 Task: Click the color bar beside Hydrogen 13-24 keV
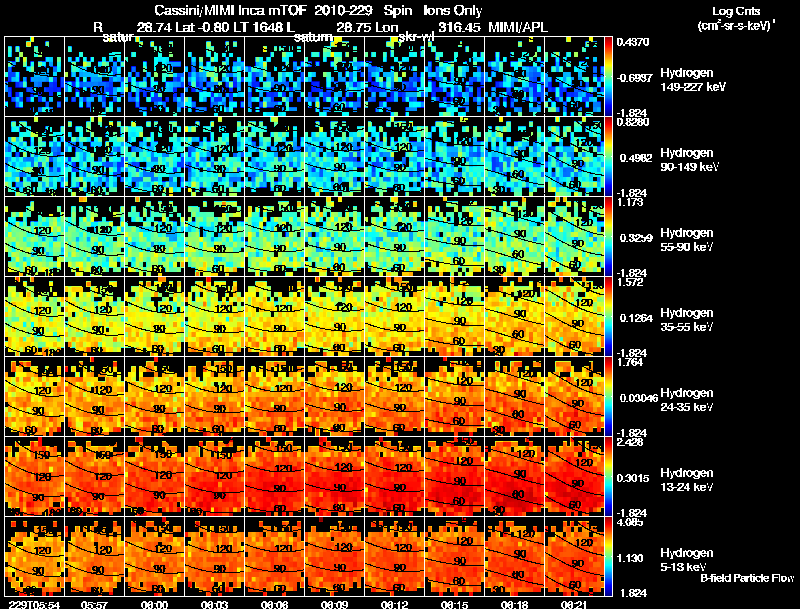point(608,477)
